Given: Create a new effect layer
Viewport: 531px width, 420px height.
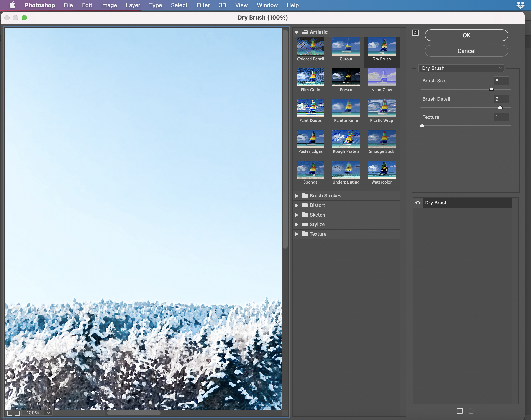Looking at the screenshot, I should pyautogui.click(x=459, y=411).
